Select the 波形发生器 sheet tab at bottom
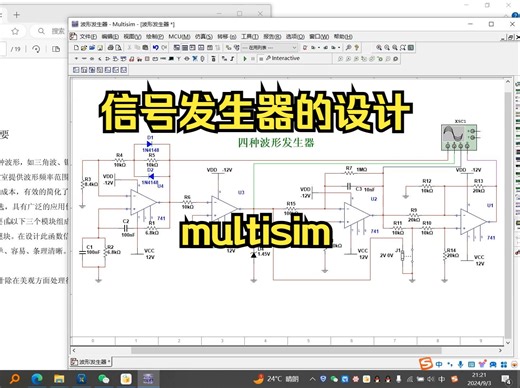Screen dimensions: 520x388 91,362
